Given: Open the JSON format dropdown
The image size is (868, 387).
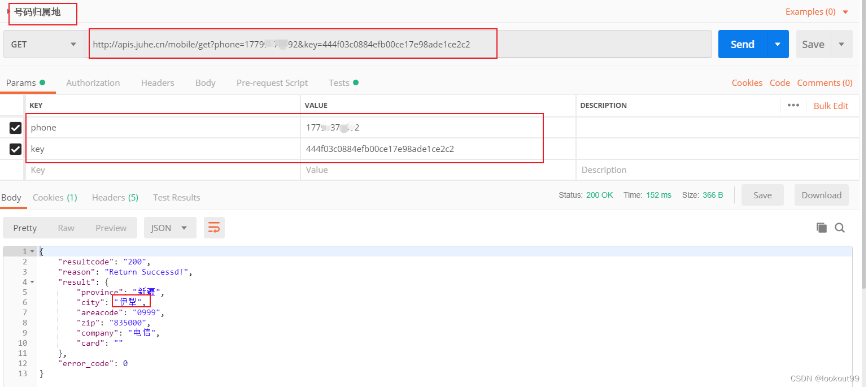Looking at the screenshot, I should click(x=169, y=228).
